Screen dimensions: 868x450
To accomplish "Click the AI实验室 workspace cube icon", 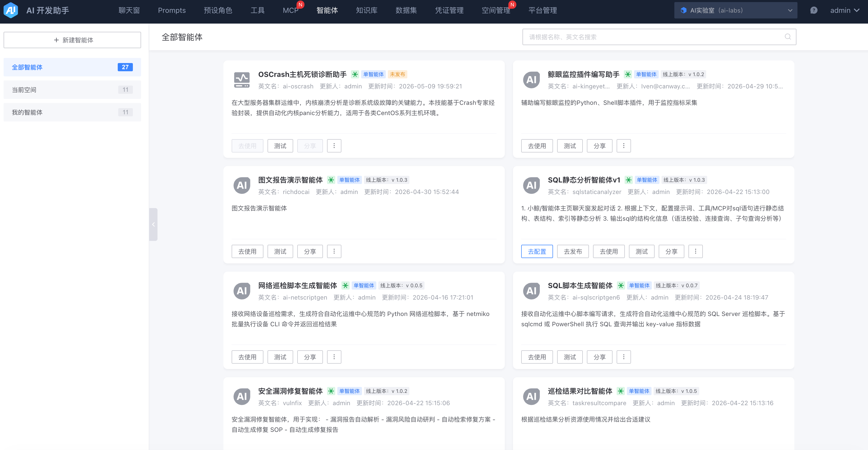I will pyautogui.click(x=684, y=11).
